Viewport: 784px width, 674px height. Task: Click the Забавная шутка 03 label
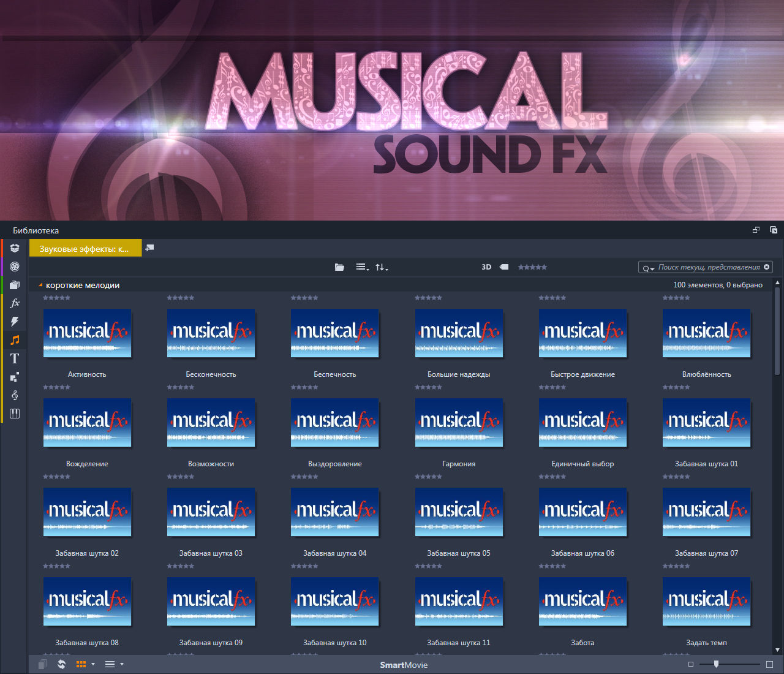pos(211,553)
